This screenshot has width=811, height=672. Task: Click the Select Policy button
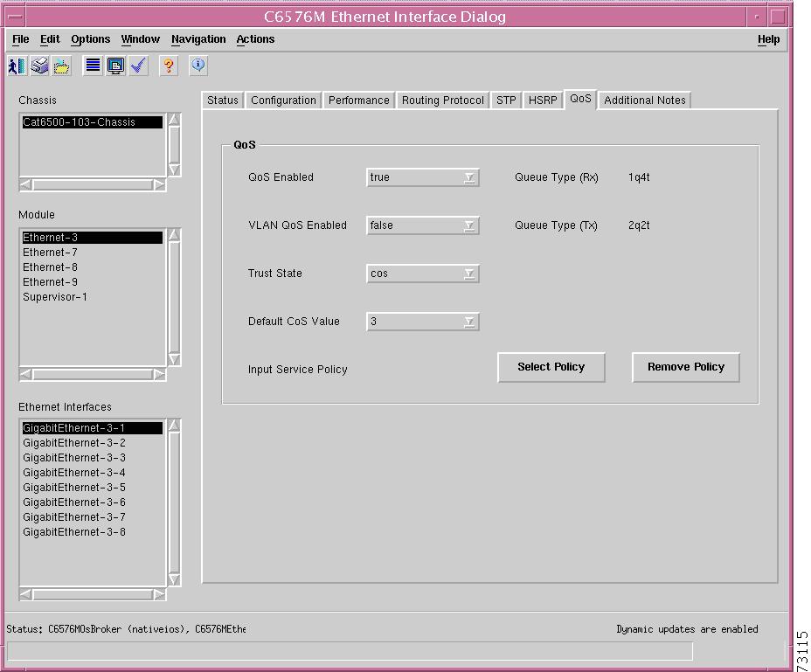[551, 367]
